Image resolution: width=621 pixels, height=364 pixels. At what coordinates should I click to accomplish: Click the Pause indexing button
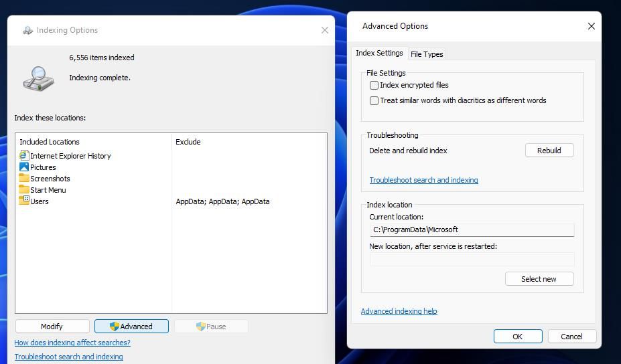tap(211, 327)
